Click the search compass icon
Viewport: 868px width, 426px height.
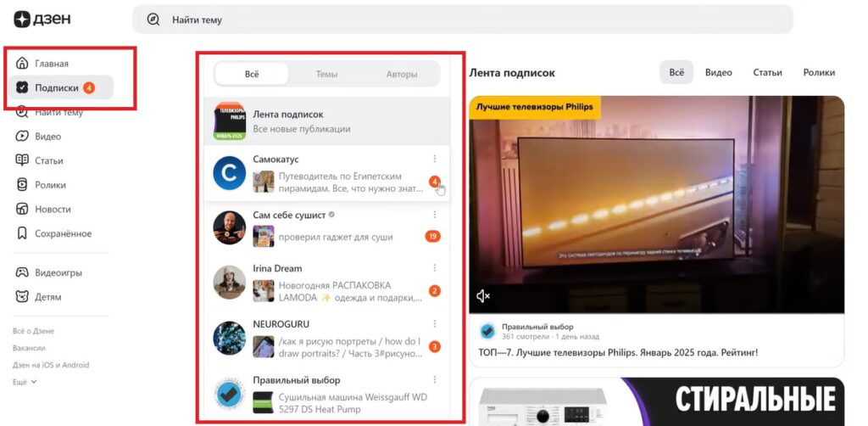pyautogui.click(x=153, y=20)
